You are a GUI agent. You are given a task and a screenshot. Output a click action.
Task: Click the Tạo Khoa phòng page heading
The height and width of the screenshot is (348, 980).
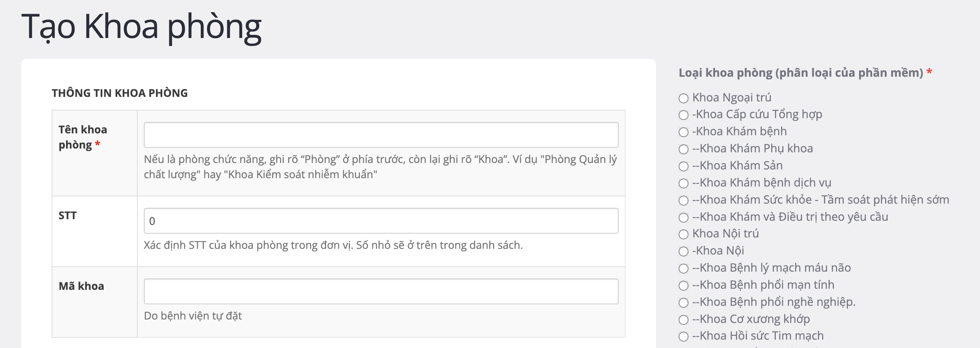pyautogui.click(x=141, y=27)
